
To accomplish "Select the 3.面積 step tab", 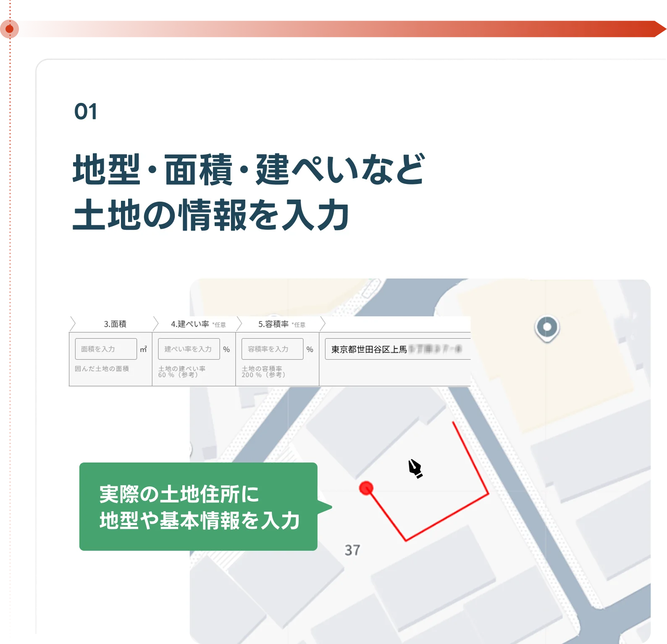I will point(115,324).
